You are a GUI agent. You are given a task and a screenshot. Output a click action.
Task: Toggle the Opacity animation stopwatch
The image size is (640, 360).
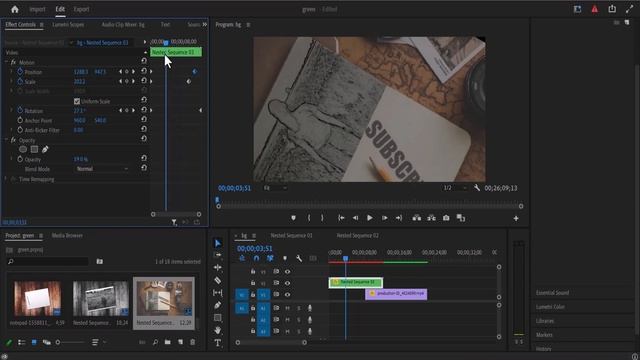pos(20,159)
